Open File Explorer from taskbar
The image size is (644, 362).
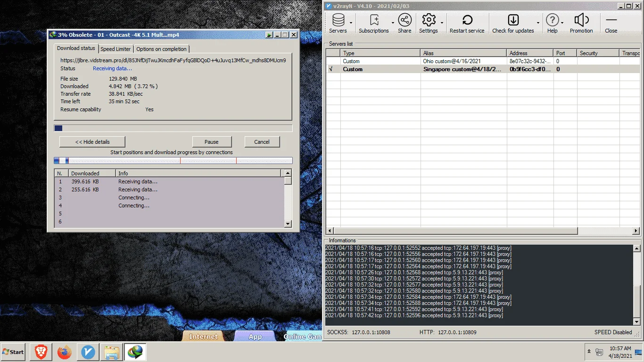pyautogui.click(x=112, y=352)
